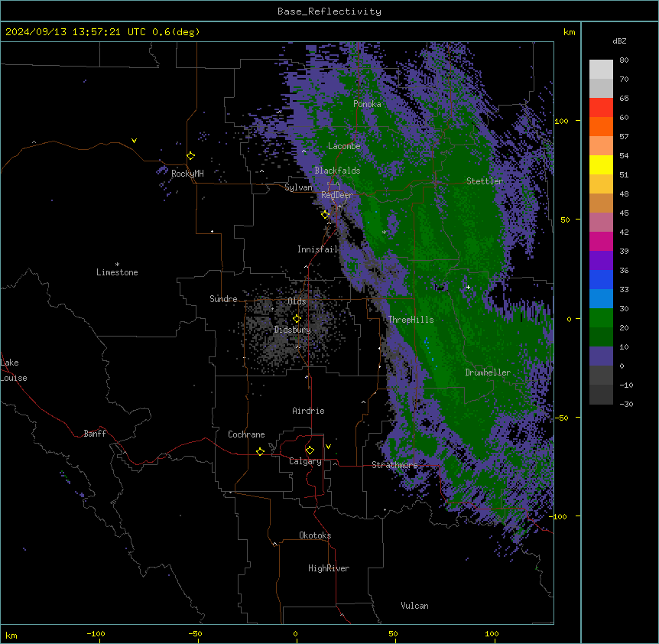This screenshot has height=644, width=659.
Task: Click the bottom axis 0 km tick label
Action: 295,634
